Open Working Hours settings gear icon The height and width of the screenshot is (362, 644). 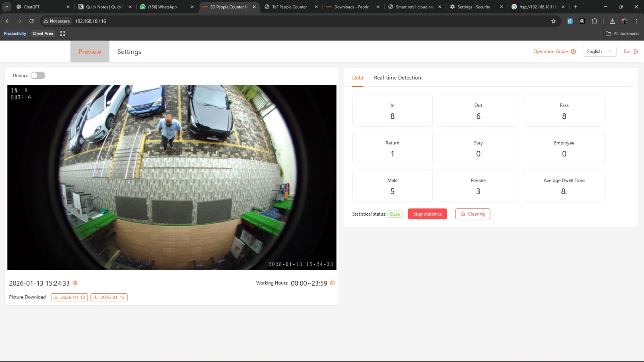click(332, 283)
